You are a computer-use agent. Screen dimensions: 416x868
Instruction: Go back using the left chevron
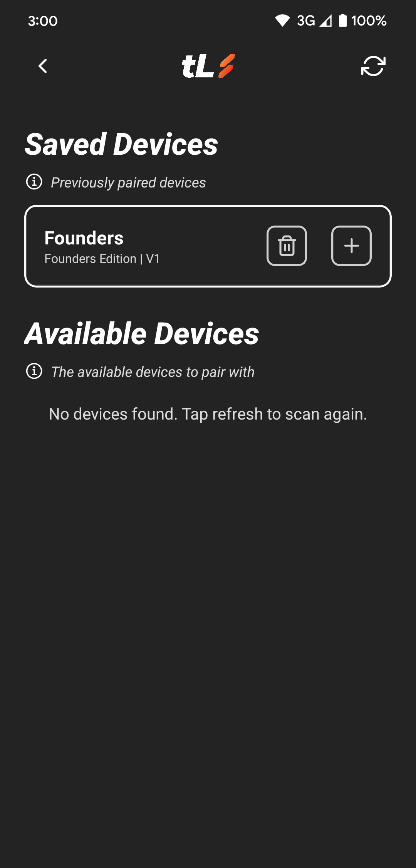point(43,66)
